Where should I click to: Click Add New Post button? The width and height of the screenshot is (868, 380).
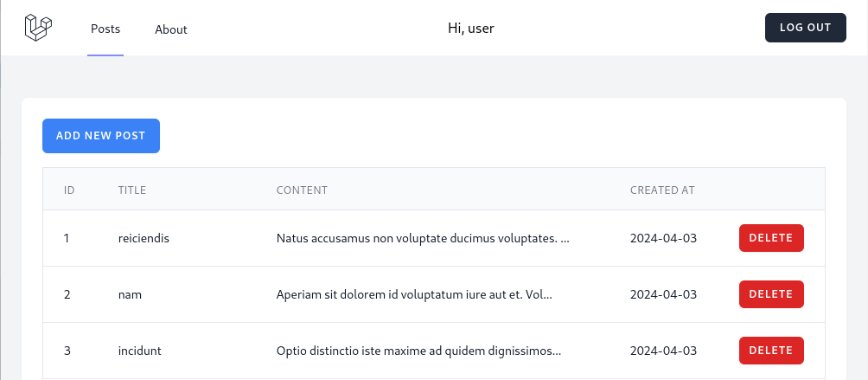coord(101,136)
